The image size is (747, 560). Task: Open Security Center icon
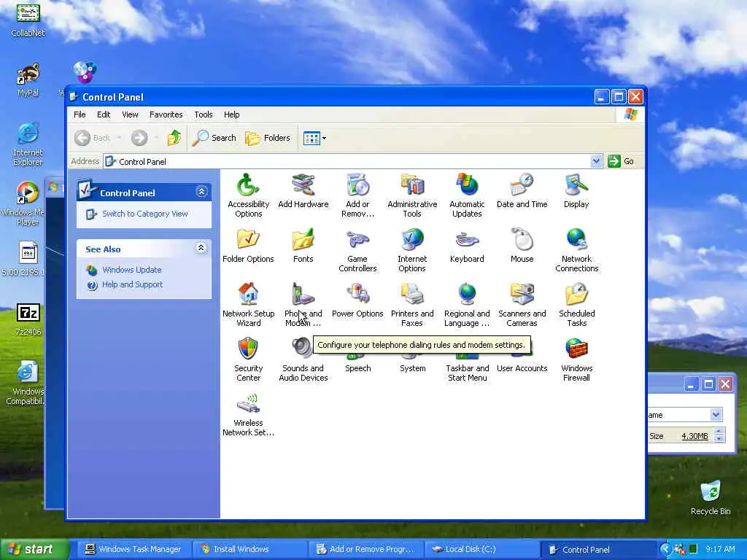tap(248, 359)
